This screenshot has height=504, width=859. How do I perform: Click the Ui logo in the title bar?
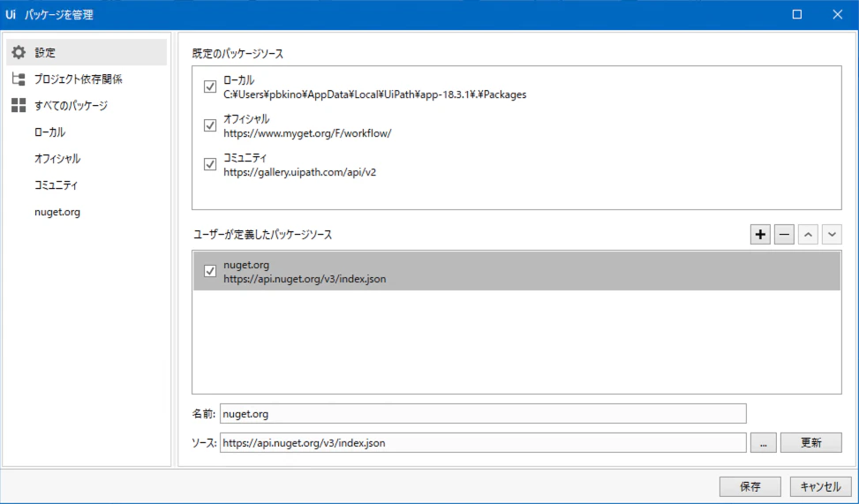pos(11,15)
